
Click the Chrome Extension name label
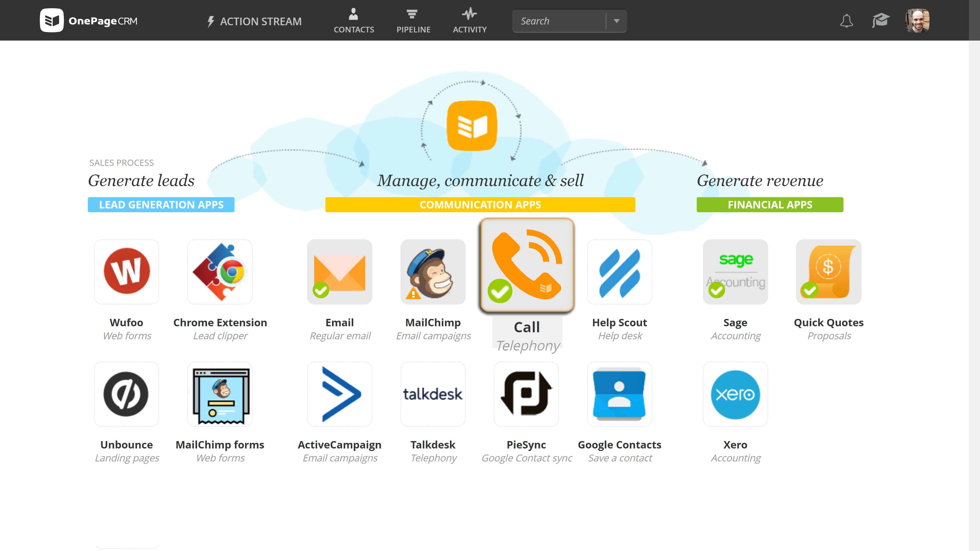(x=220, y=322)
